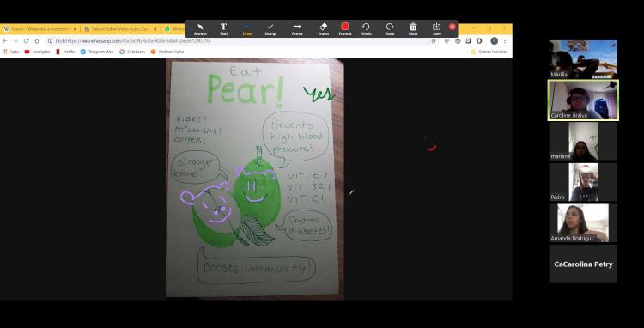Select the CaCarolina Petry participant tile

[583, 264]
